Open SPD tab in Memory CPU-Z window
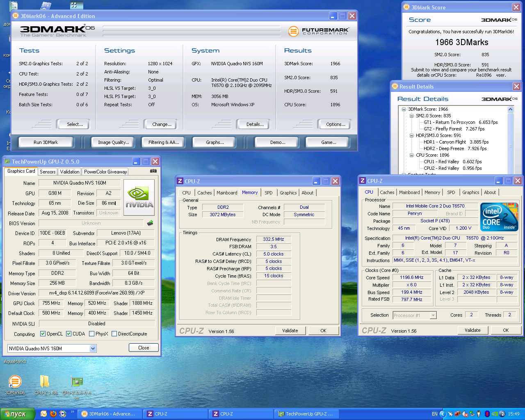This screenshot has height=420, width=525. tap(269, 193)
